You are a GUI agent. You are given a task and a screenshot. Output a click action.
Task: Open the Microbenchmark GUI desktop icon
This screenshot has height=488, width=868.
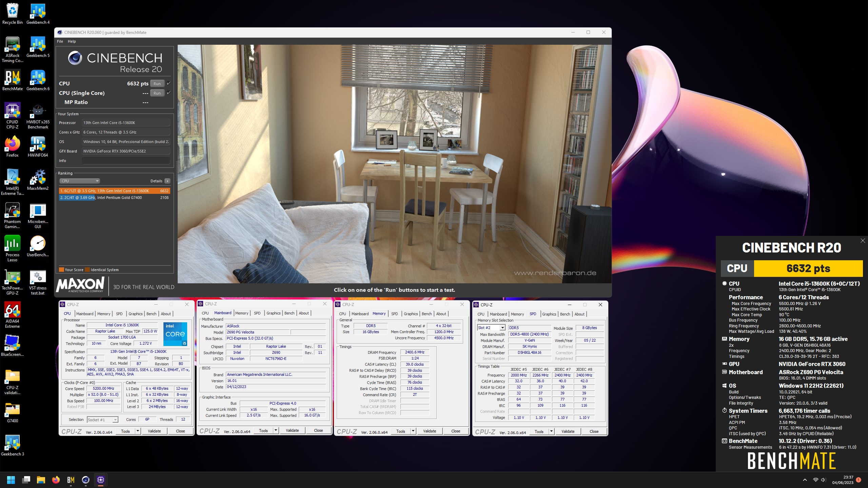tap(38, 216)
